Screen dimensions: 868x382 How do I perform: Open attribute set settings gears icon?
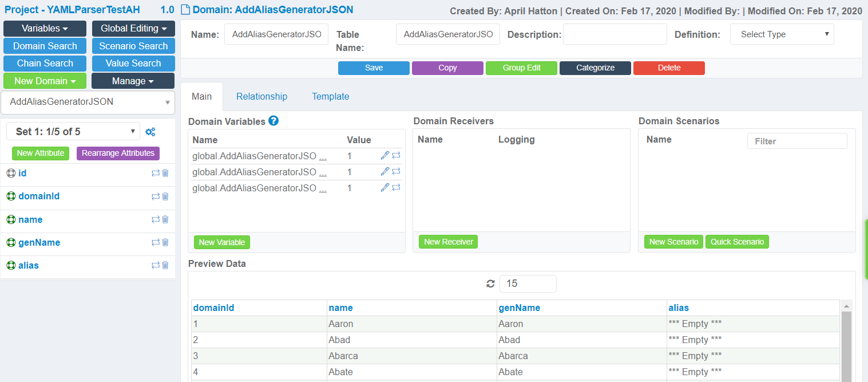pos(150,132)
